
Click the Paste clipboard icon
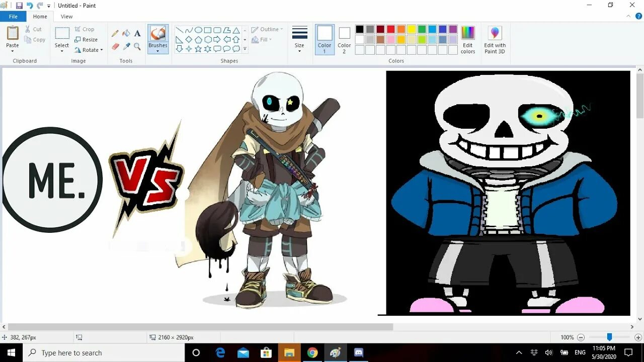[x=13, y=33]
